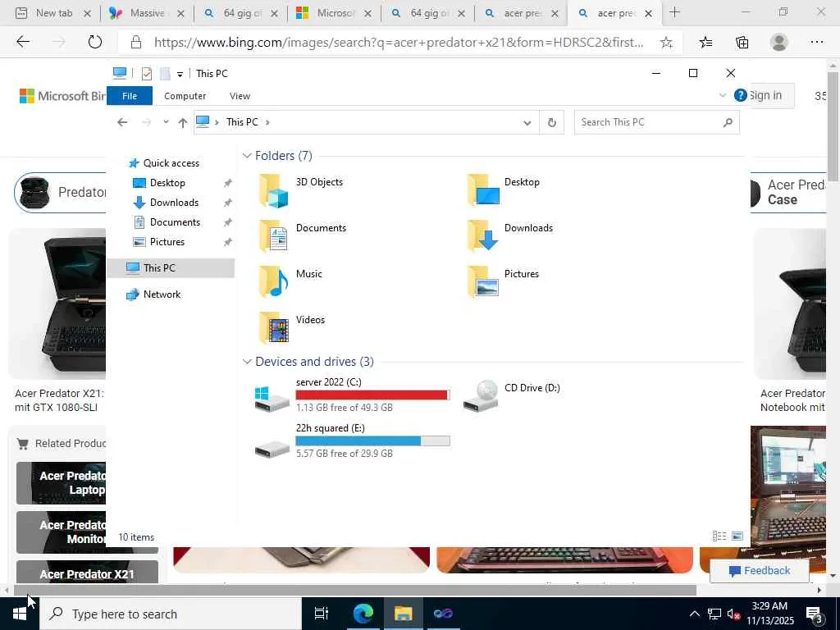Open Edge settings and more menu
The height and width of the screenshot is (630, 840).
coord(817,42)
